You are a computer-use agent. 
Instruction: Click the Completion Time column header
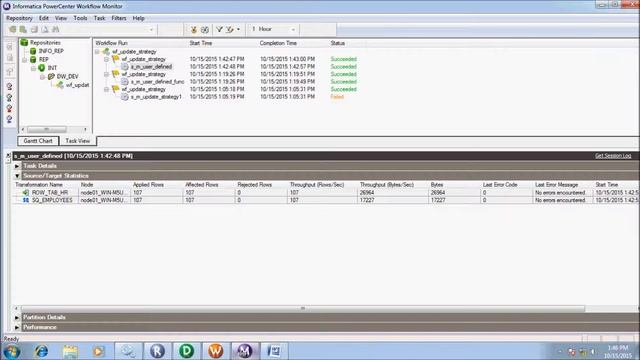278,43
